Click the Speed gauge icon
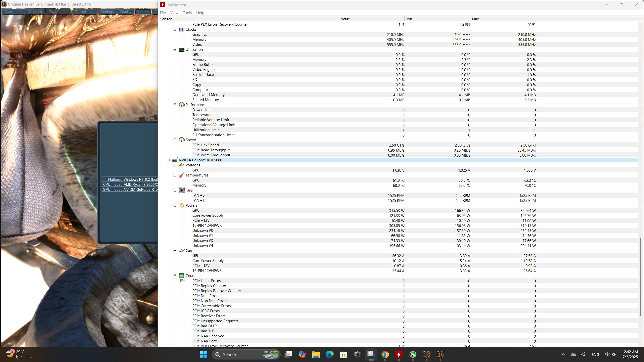 pyautogui.click(x=181, y=140)
